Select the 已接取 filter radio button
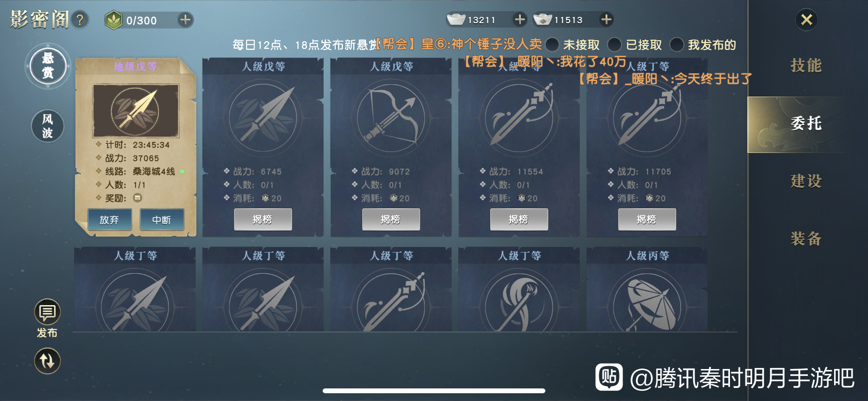Screen dimensions: 868x401 click(x=614, y=45)
